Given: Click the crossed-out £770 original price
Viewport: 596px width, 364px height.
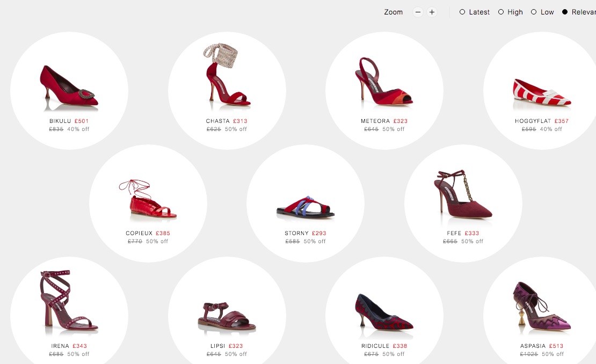Looking at the screenshot, I should [135, 241].
